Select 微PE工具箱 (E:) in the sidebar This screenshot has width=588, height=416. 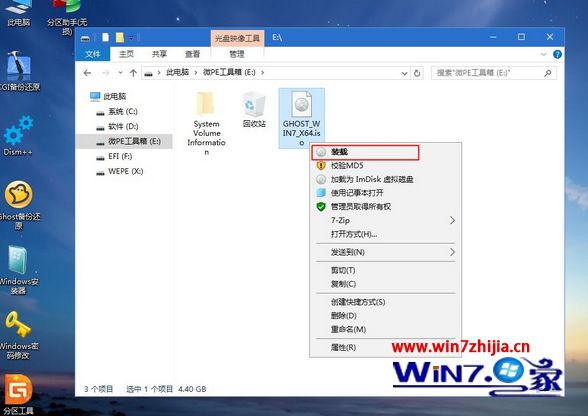pos(124,141)
